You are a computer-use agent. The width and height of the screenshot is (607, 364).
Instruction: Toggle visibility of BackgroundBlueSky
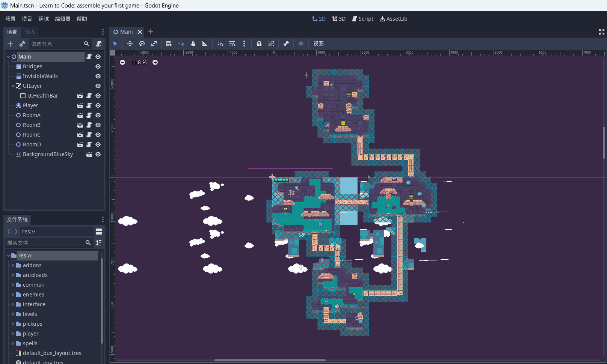[98, 154]
